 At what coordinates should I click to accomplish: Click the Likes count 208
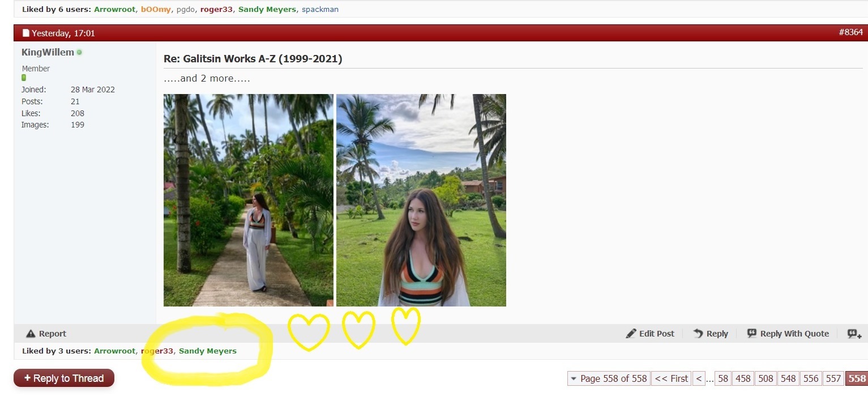78,113
